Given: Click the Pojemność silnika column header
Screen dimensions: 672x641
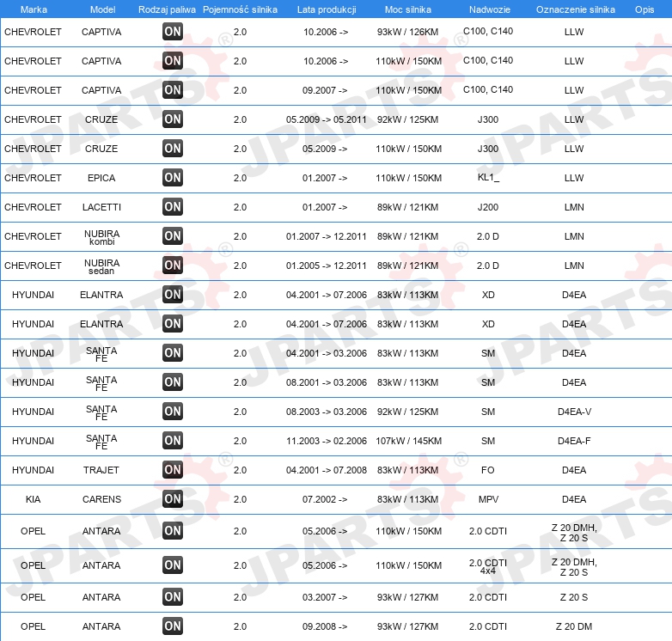Looking at the screenshot, I should 240,9.
